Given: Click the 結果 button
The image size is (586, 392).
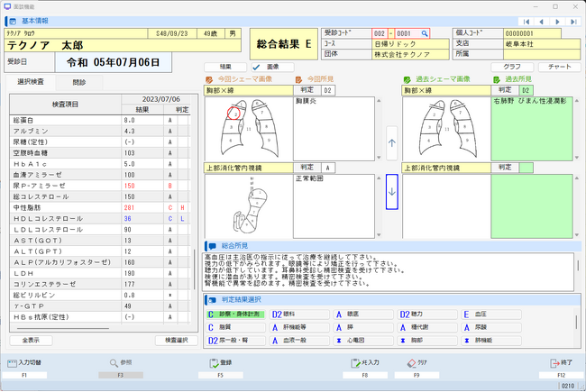Looking at the screenshot, I should (225, 67).
